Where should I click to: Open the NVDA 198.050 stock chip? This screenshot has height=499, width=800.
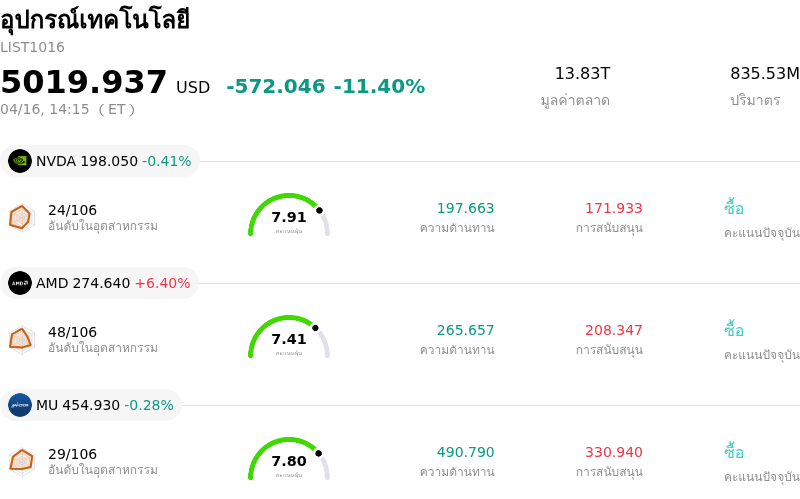coord(100,161)
